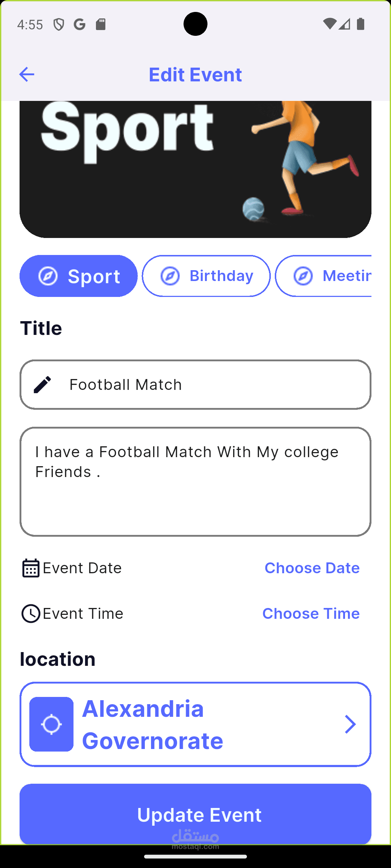Tap the back arrow icon
Image resolution: width=391 pixels, height=868 pixels.
pyautogui.click(x=26, y=75)
